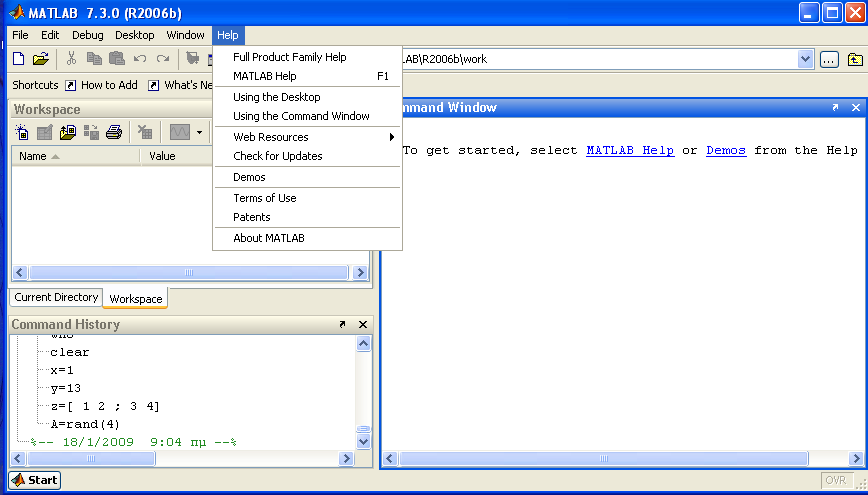This screenshot has height=495, width=868.
Task: Click the How to Add shortcut icon
Action: tap(70, 85)
